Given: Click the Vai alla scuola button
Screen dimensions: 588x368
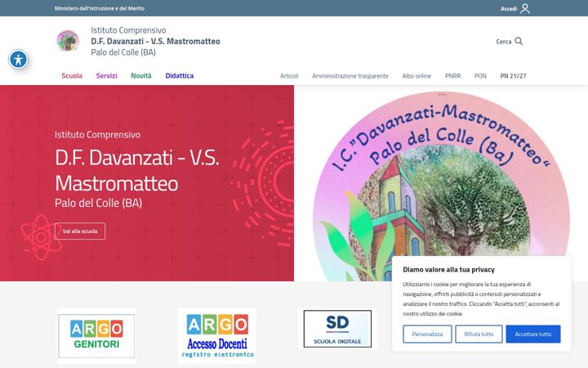Looking at the screenshot, I should click(80, 231).
